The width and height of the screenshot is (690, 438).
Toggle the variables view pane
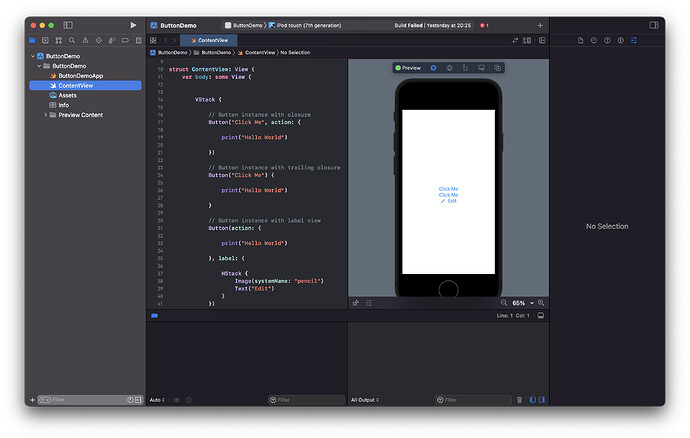[532, 400]
